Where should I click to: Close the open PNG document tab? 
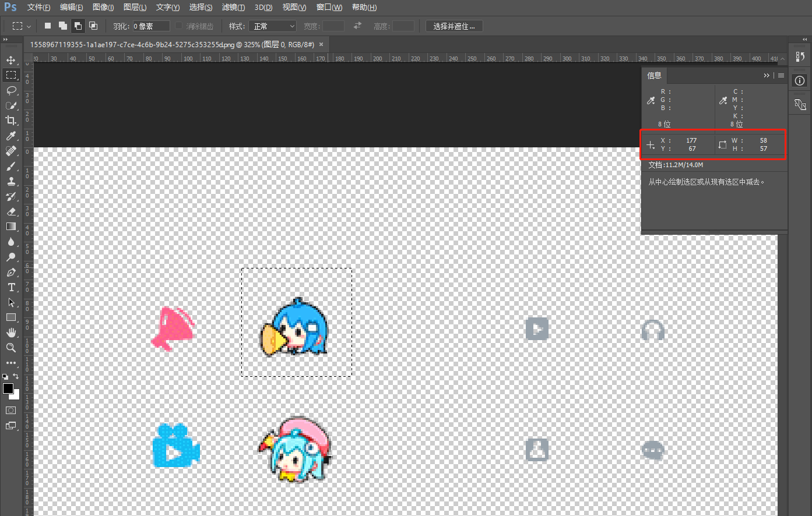(321, 44)
